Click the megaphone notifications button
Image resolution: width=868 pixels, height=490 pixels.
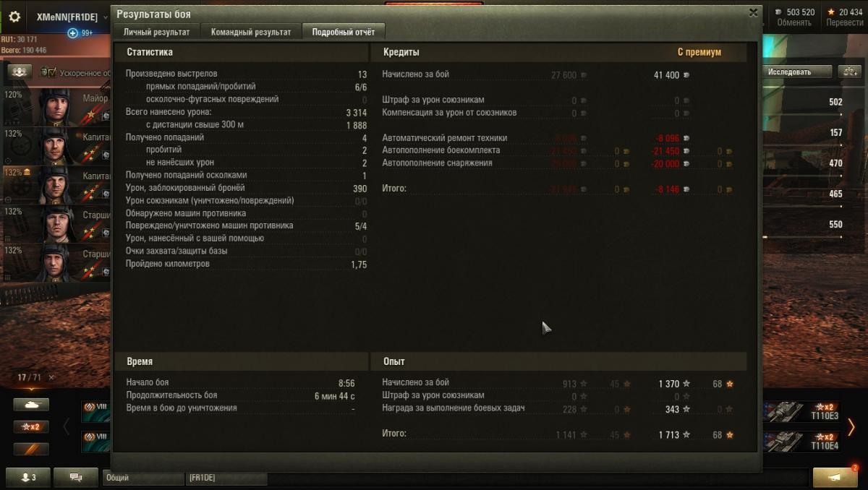click(x=836, y=477)
